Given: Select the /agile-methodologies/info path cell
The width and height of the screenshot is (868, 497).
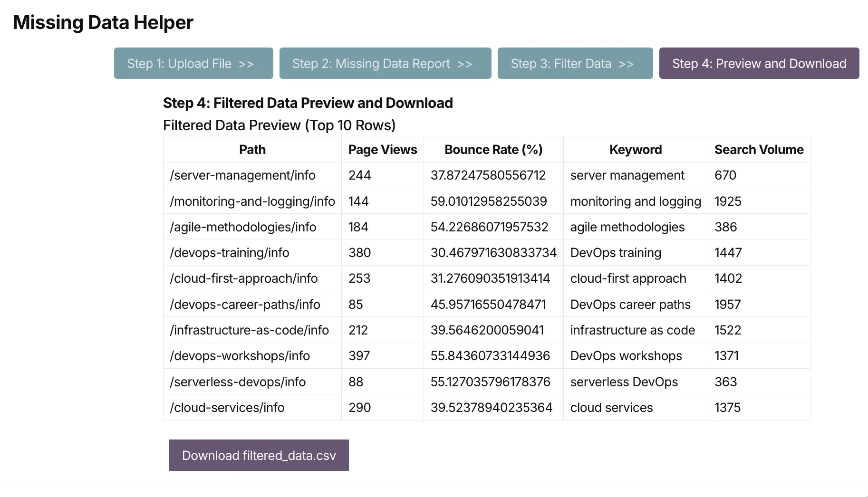Looking at the screenshot, I should tap(252, 227).
